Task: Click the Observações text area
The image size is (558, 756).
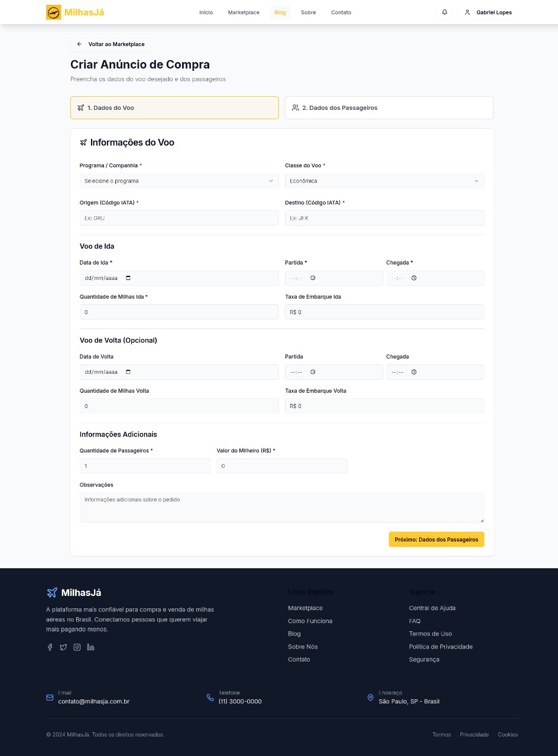Action: point(281,507)
